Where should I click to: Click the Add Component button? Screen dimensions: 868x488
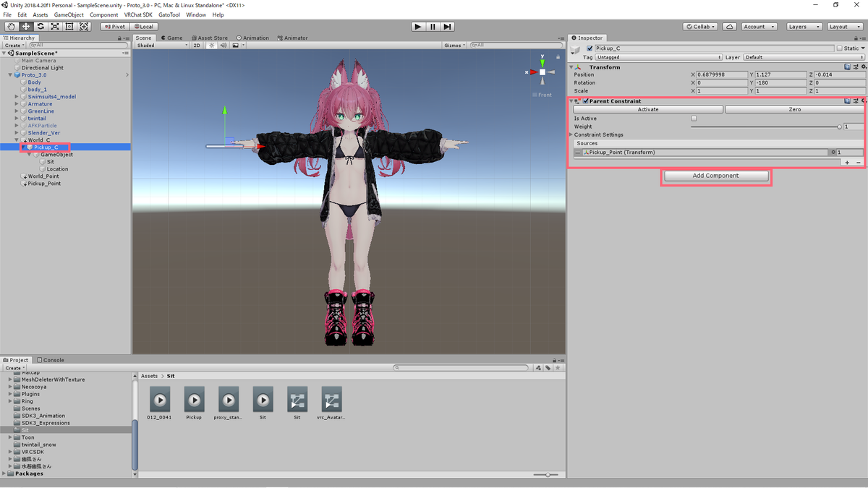click(x=715, y=176)
